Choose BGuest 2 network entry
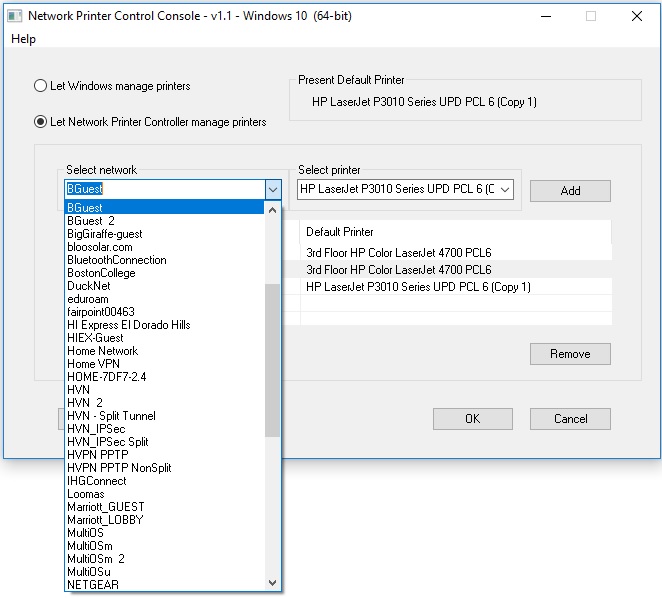Viewport: 662px width, 598px height. coord(165,221)
